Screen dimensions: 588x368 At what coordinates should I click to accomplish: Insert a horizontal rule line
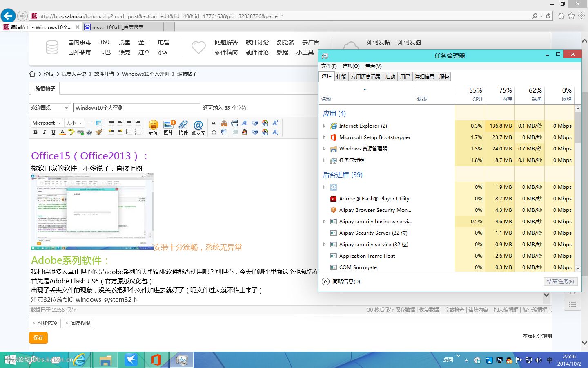tap(90, 123)
